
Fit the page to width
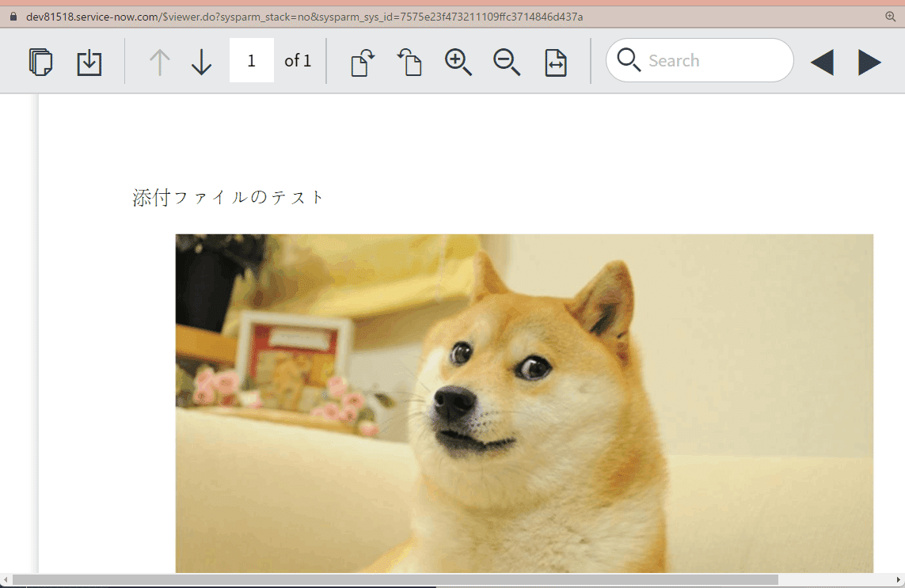click(x=556, y=63)
